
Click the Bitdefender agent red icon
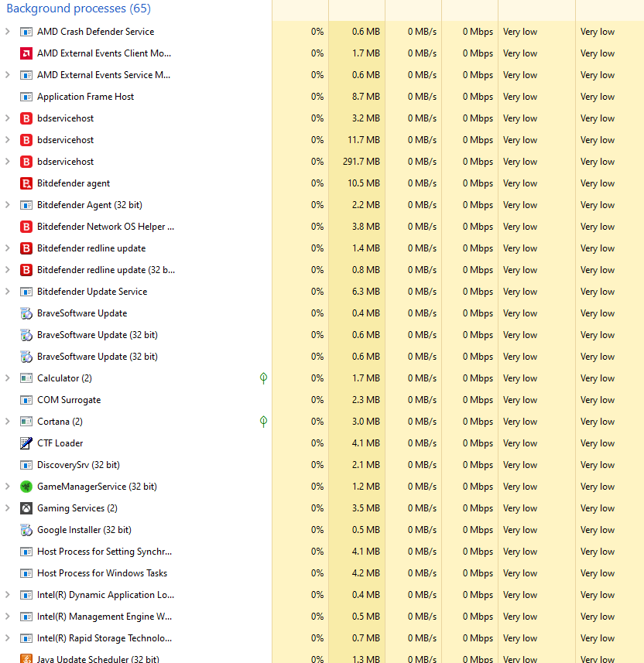tap(26, 183)
